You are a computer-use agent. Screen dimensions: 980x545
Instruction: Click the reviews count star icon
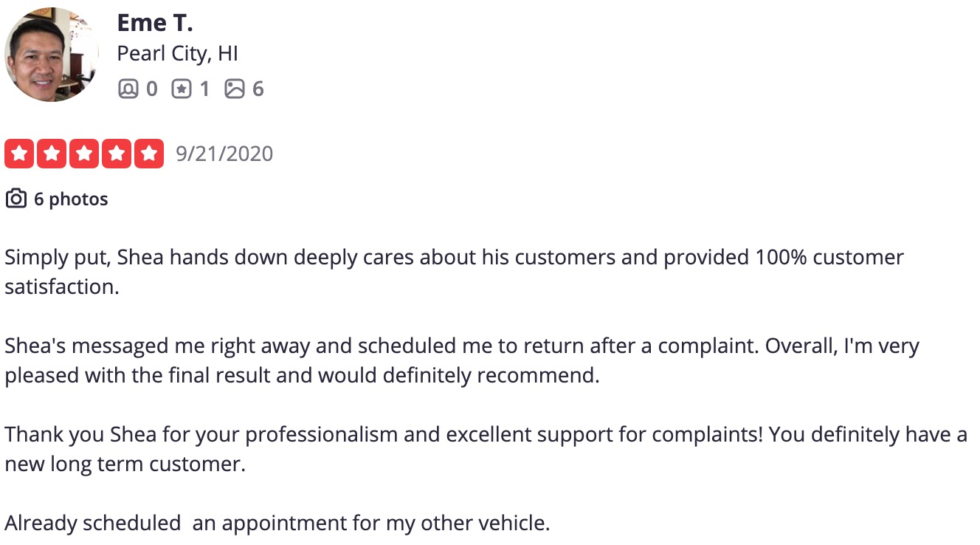[x=181, y=89]
